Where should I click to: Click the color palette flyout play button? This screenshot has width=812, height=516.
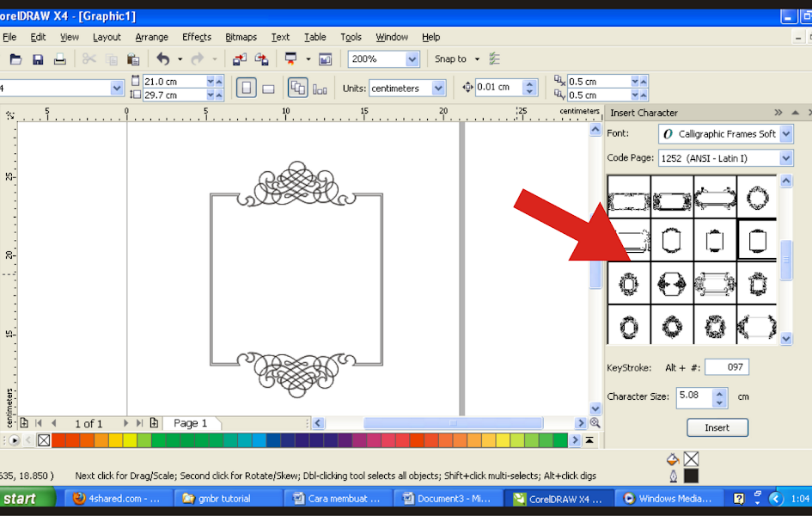pyautogui.click(x=14, y=440)
